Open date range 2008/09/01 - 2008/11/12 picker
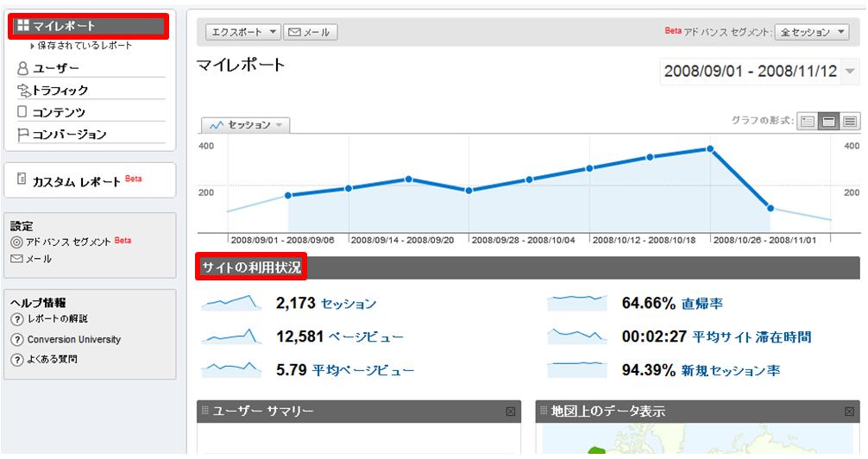This screenshot has height=459, width=868. (759, 72)
